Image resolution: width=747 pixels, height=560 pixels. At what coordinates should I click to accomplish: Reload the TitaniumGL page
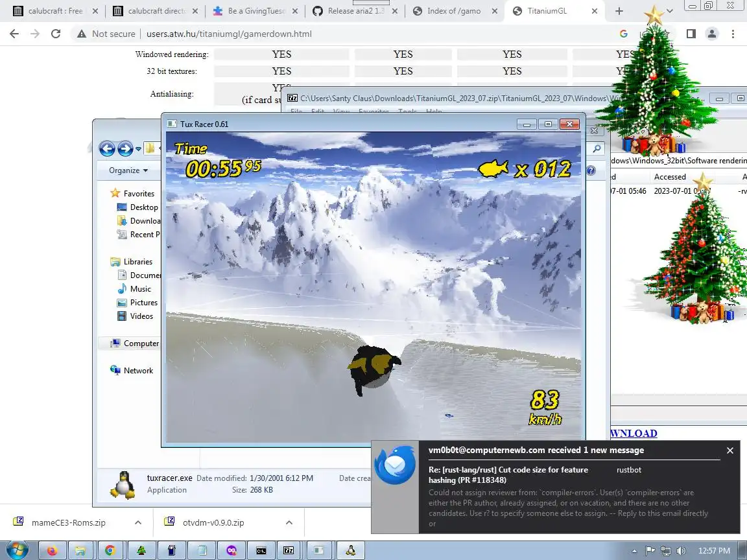[x=56, y=34]
